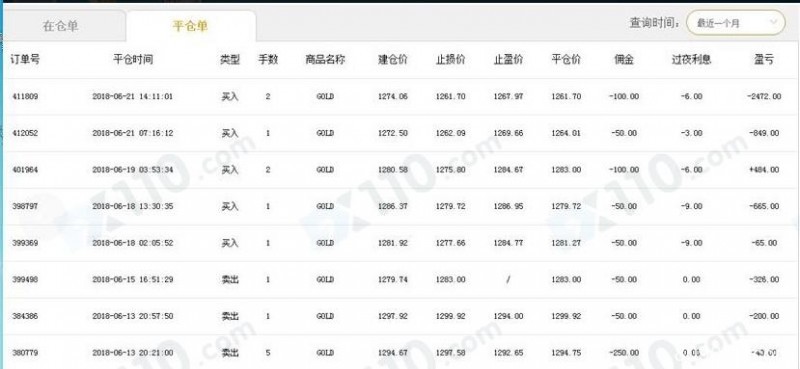The height and width of the screenshot is (369, 800).
Task: Click the -849.00 profit/loss value
Action: click(x=764, y=133)
